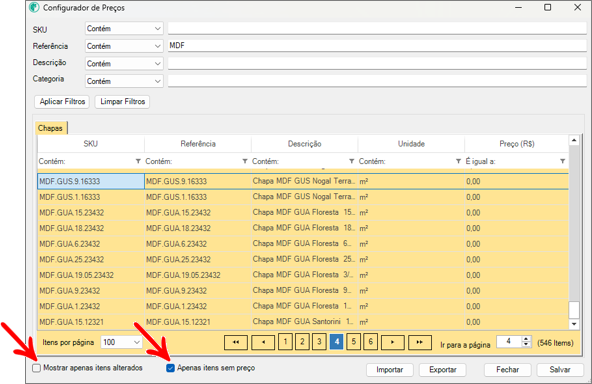Click the filter icon in Preço column

point(563,161)
